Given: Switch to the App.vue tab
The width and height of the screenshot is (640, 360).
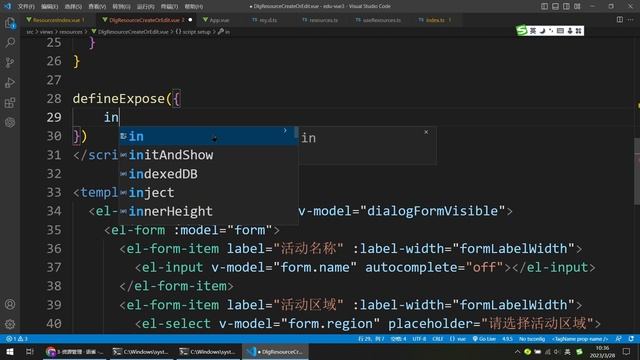Looking at the screenshot, I should coord(219,20).
